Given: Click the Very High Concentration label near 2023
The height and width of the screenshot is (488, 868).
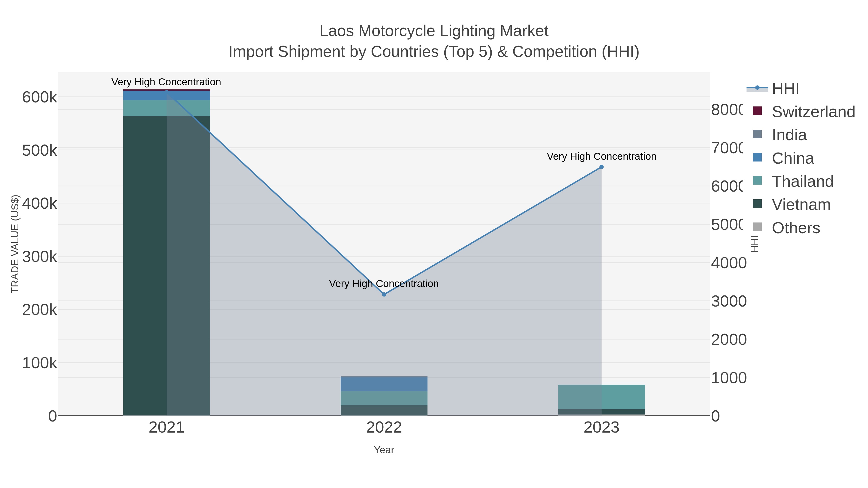Looking at the screenshot, I should coord(602,156).
